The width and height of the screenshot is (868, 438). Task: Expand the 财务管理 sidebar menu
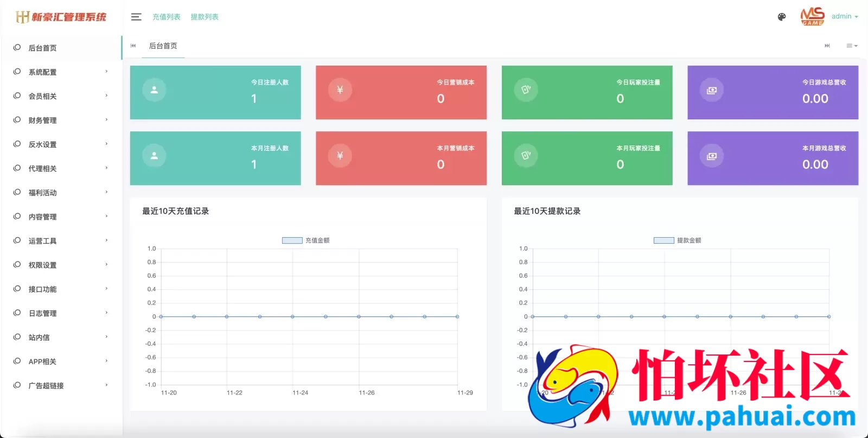click(61, 120)
